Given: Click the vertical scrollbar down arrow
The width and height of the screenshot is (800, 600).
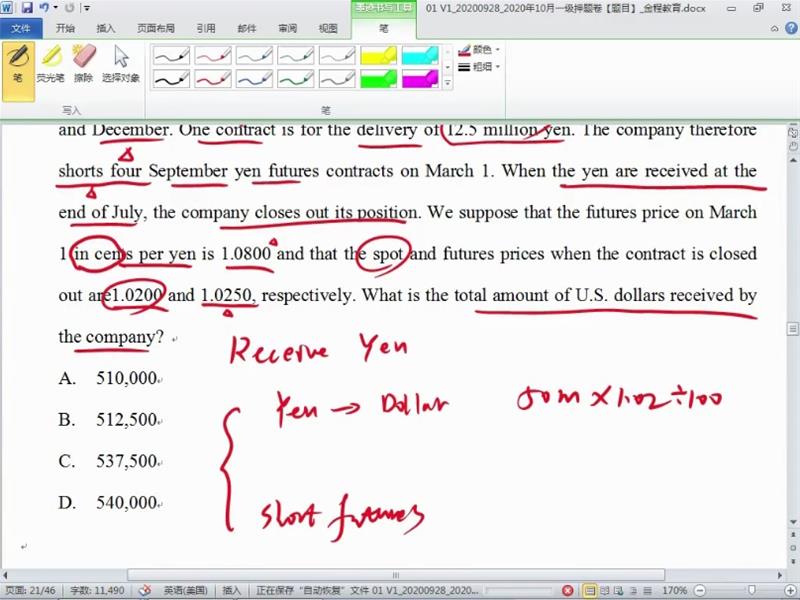Looking at the screenshot, I should tap(793, 521).
